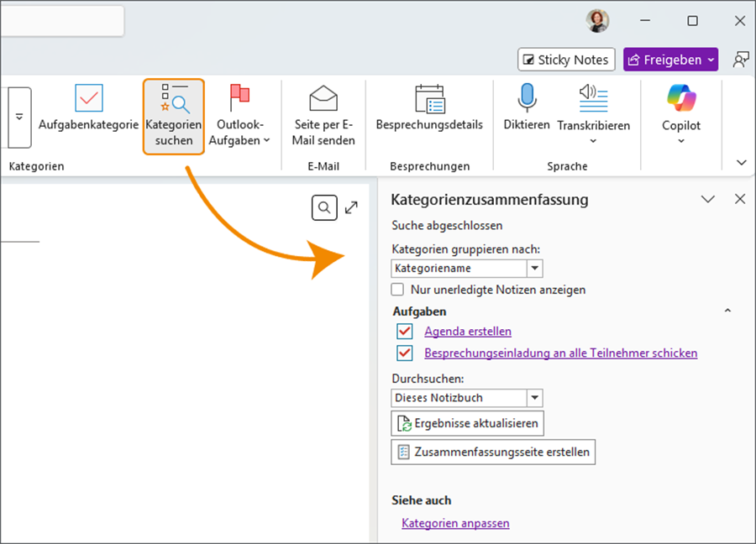This screenshot has width=756, height=544.
Task: Open the Freigeben share dropdown
Action: point(711,60)
